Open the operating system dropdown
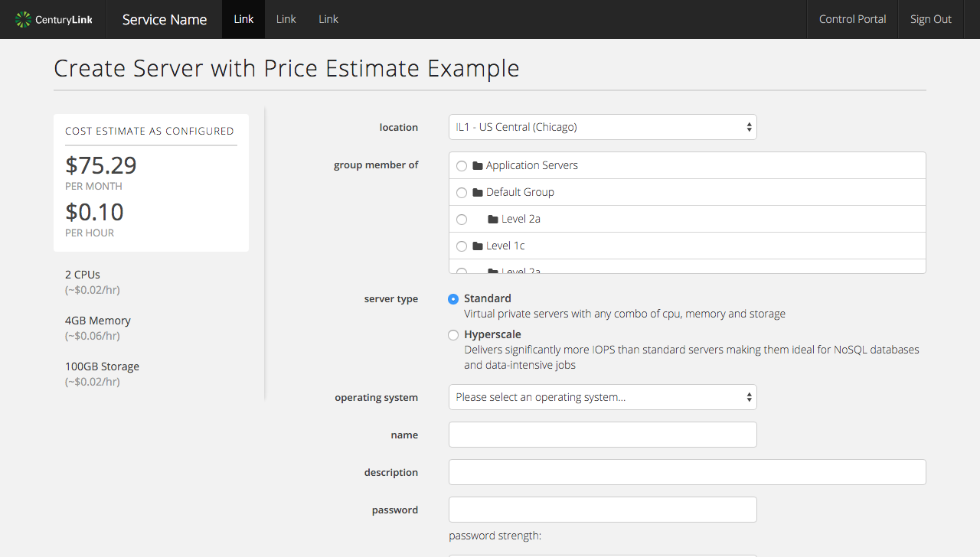Screen dimensions: 980x557 pos(603,397)
